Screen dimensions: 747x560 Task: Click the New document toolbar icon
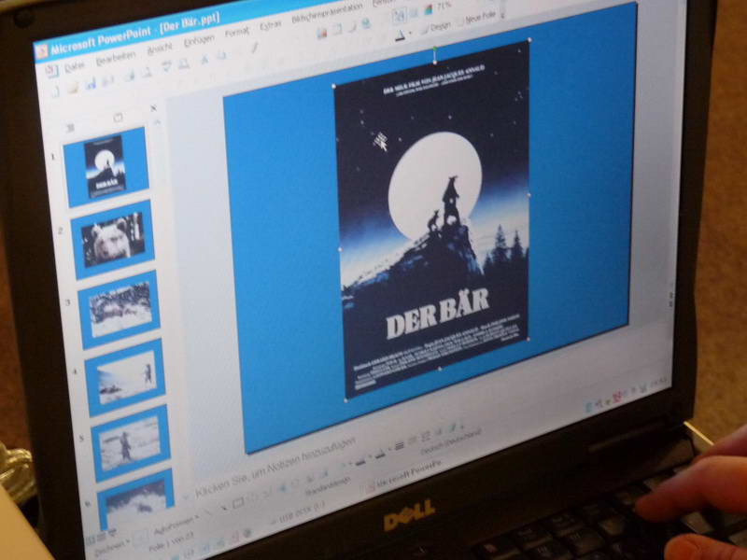click(x=55, y=91)
